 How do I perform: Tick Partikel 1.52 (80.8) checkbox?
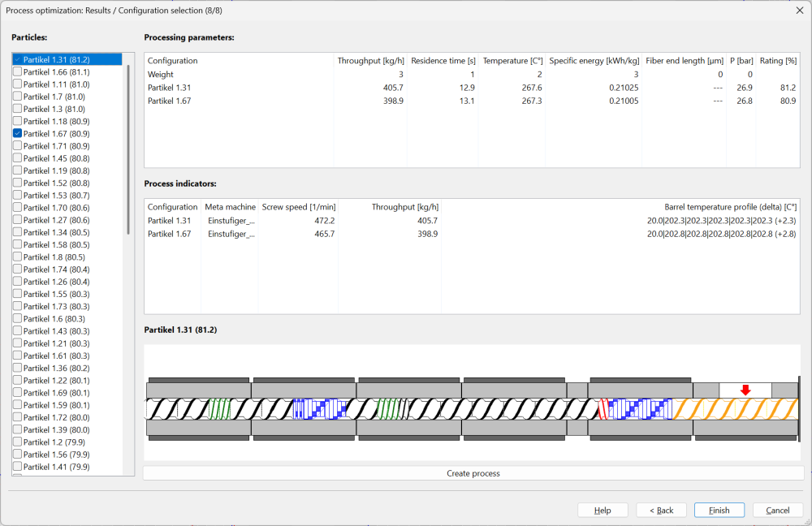18,183
